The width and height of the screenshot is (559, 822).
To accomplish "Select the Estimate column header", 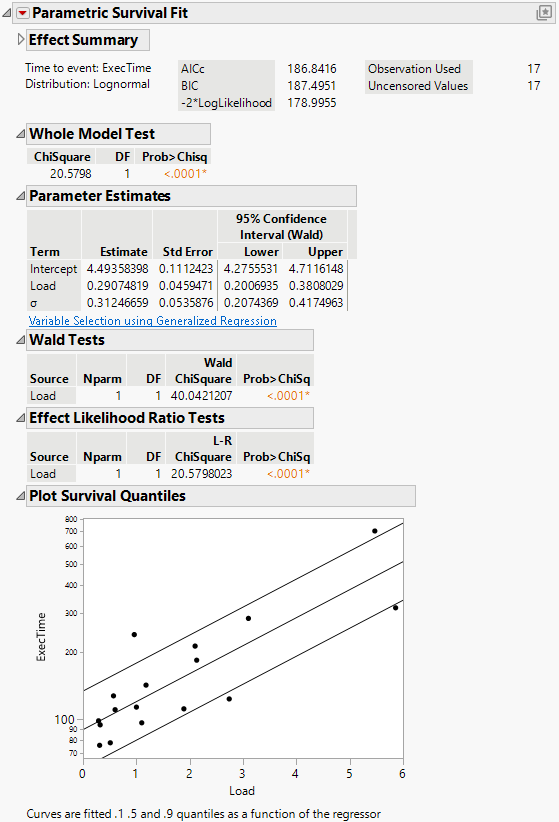I will coord(124,252).
